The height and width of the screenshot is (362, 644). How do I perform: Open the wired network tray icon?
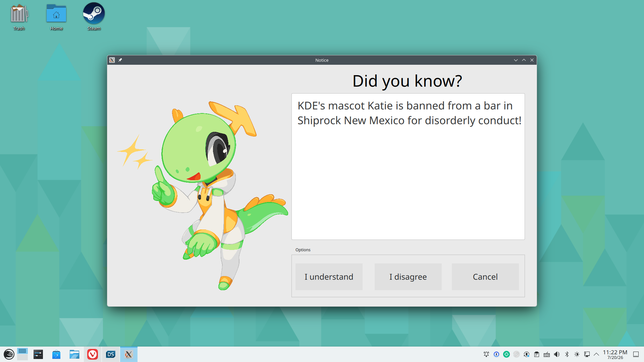[587, 354]
